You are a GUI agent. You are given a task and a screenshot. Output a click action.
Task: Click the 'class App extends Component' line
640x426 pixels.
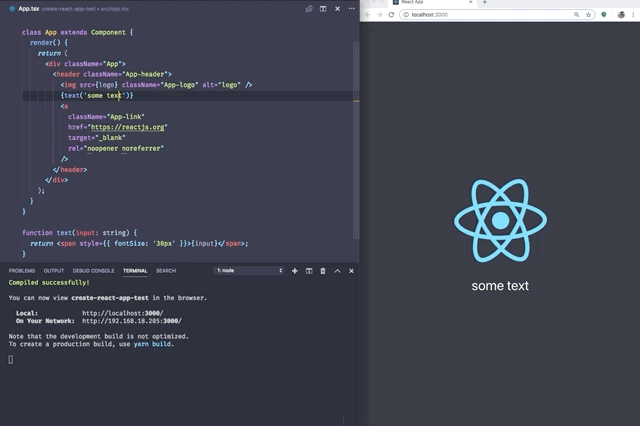coord(78,32)
